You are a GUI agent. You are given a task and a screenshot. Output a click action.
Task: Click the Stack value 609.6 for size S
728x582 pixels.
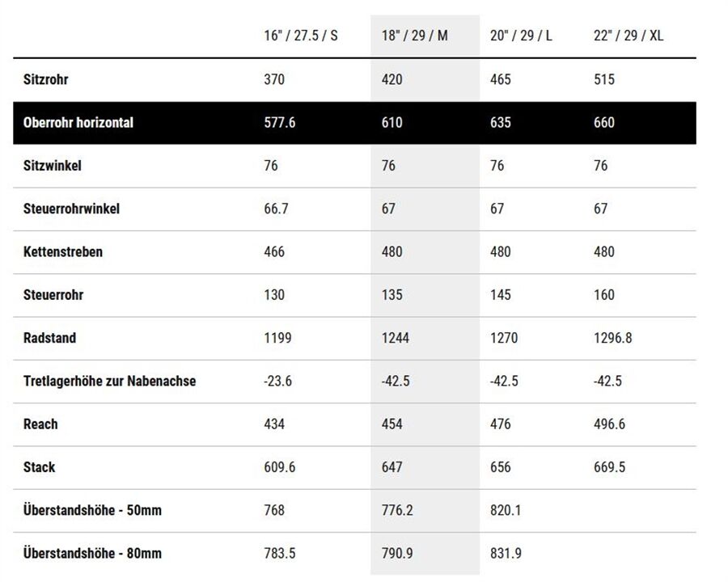coord(280,467)
